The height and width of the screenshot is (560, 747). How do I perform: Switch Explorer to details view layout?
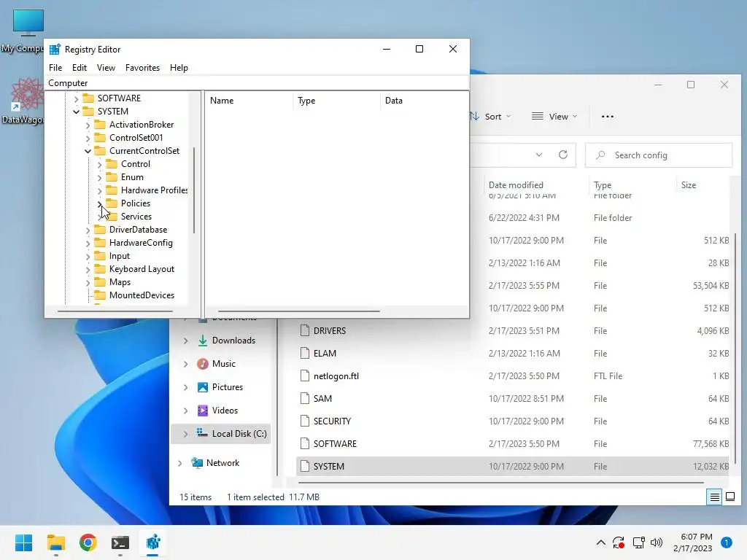(715, 497)
